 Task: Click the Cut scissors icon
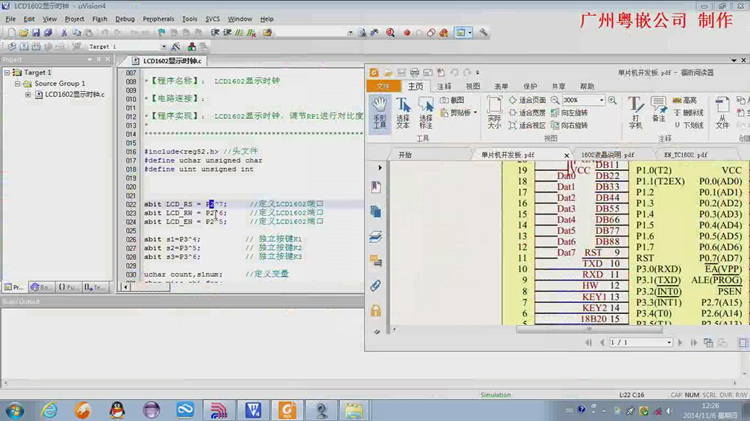click(64, 33)
